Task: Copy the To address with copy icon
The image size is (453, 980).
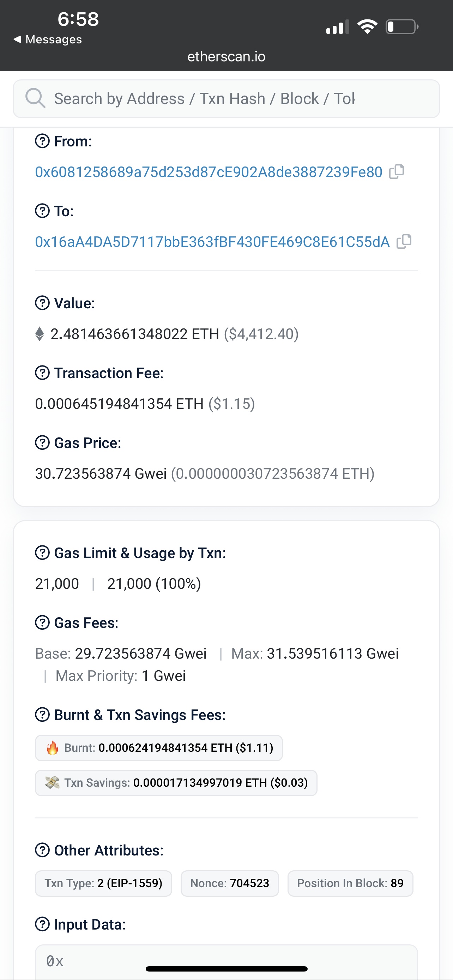Action: 404,242
